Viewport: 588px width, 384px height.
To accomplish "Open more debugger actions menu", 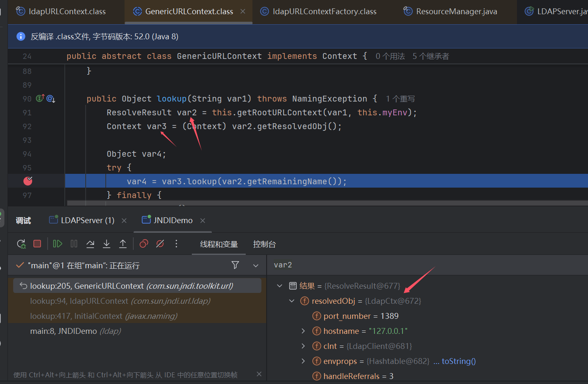I will pyautogui.click(x=176, y=244).
